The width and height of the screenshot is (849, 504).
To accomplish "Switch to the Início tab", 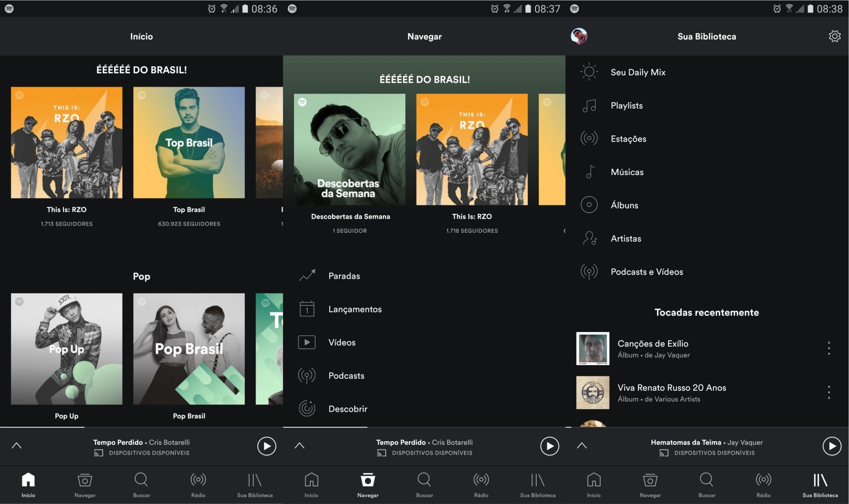I will pyautogui.click(x=28, y=480).
